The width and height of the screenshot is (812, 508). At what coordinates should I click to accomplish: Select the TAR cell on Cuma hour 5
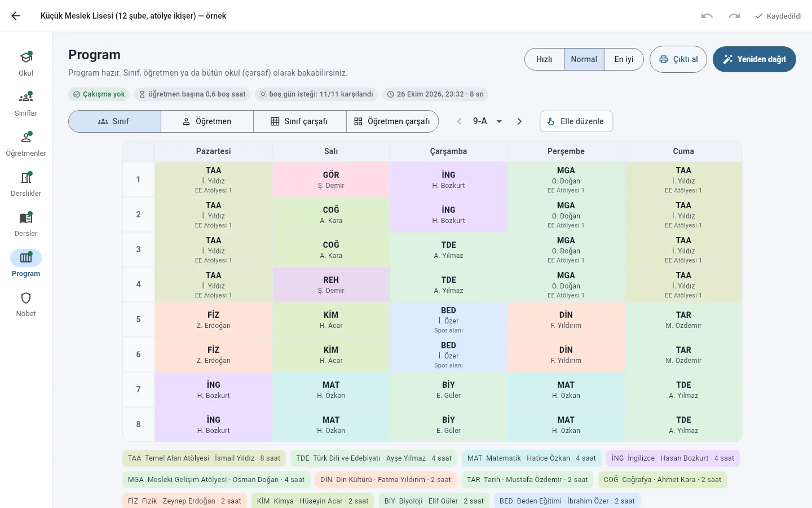(x=683, y=319)
